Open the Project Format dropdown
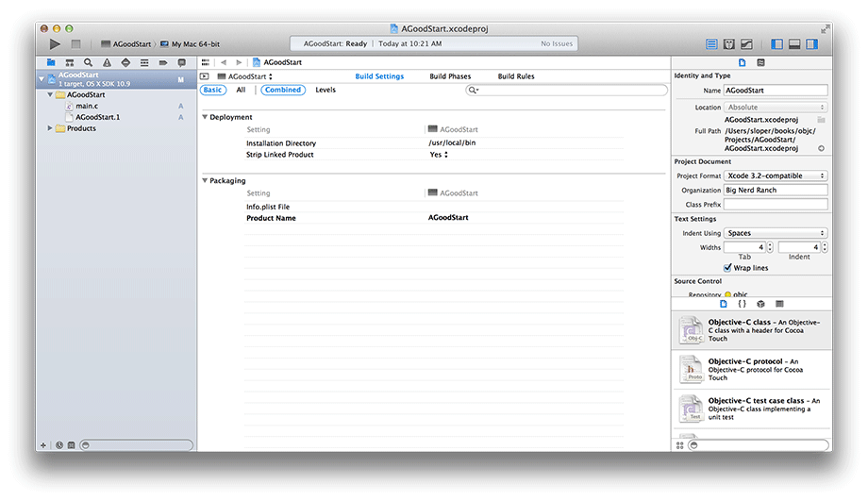 (x=776, y=175)
